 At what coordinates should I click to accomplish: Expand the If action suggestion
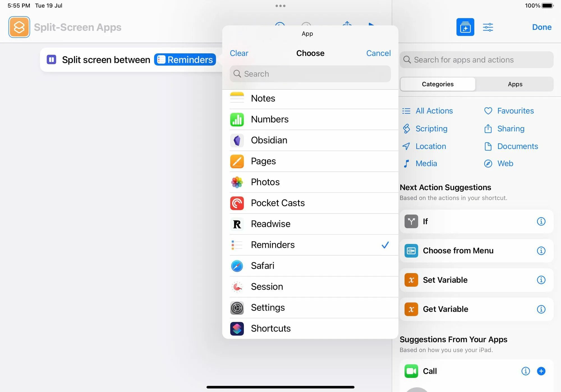coord(541,221)
